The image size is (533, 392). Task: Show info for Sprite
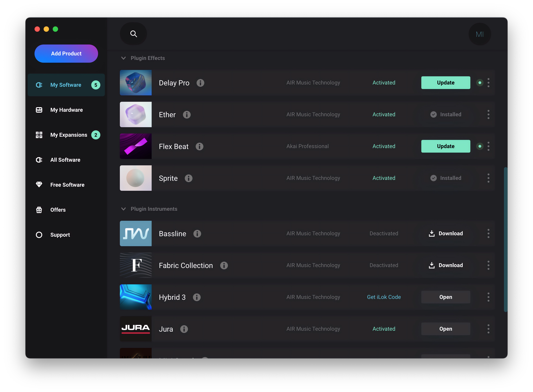(x=189, y=178)
